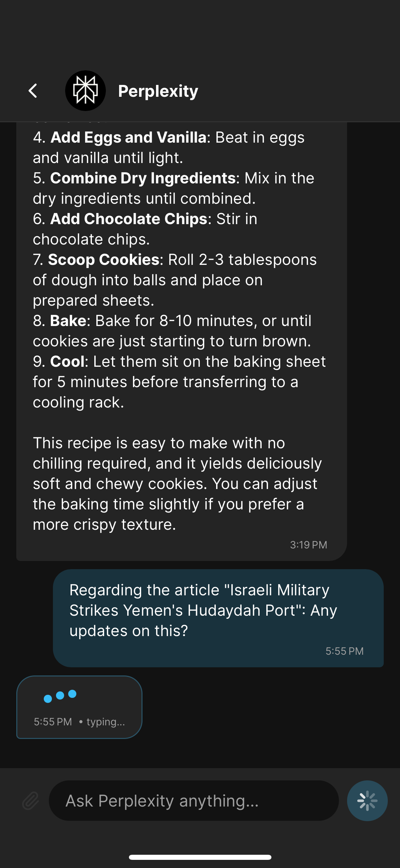Open the Perplexity avatar logo

[85, 91]
